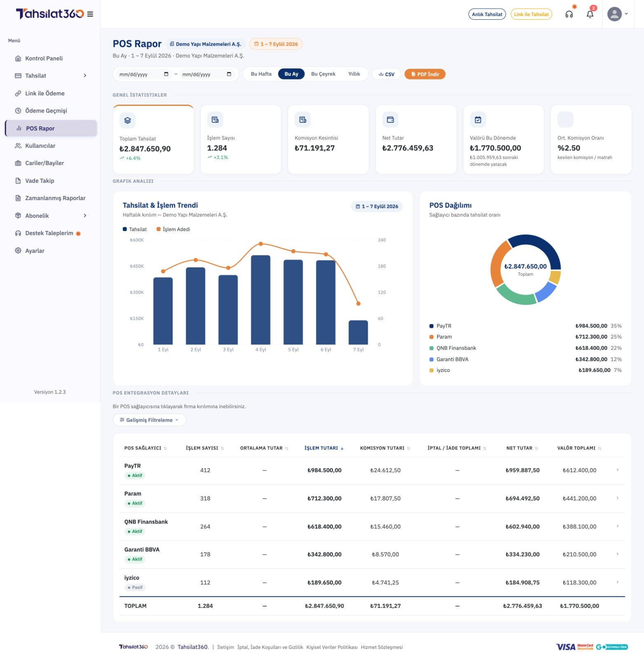This screenshot has width=644, height=659.
Task: Expand the QNB Finansbank row chevron
Action: tap(618, 526)
